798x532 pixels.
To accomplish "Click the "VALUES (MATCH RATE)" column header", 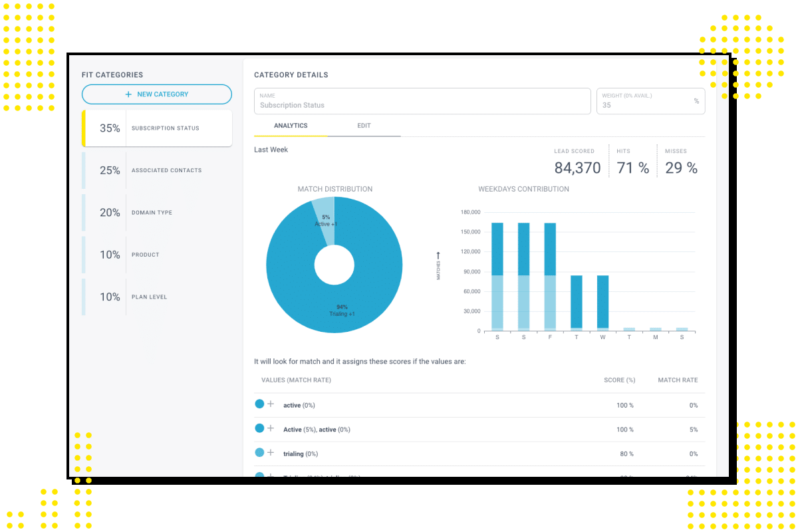I will click(x=297, y=380).
